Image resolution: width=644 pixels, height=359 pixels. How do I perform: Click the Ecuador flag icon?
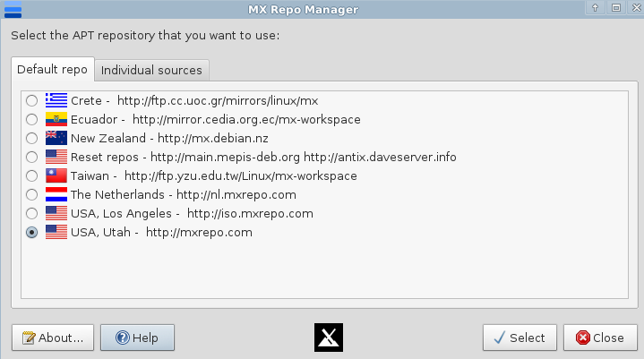coord(56,119)
